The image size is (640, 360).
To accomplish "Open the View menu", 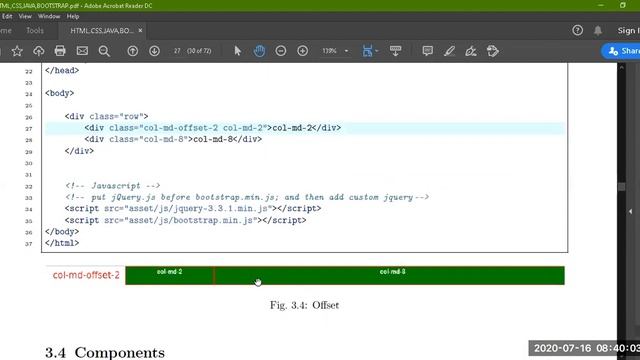I will point(25,16).
